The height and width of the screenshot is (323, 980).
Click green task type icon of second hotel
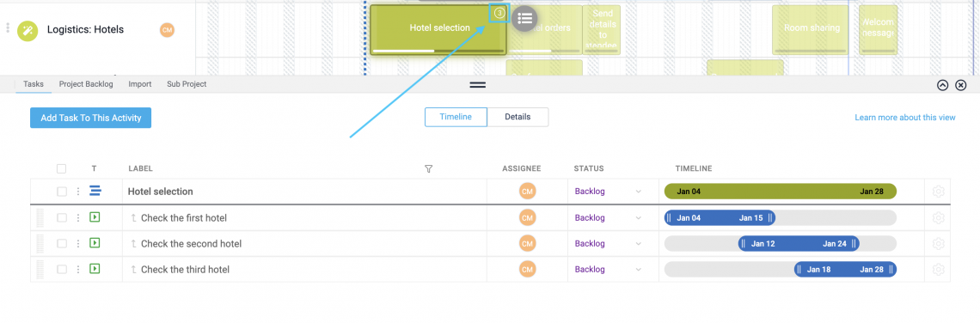pyautogui.click(x=95, y=243)
